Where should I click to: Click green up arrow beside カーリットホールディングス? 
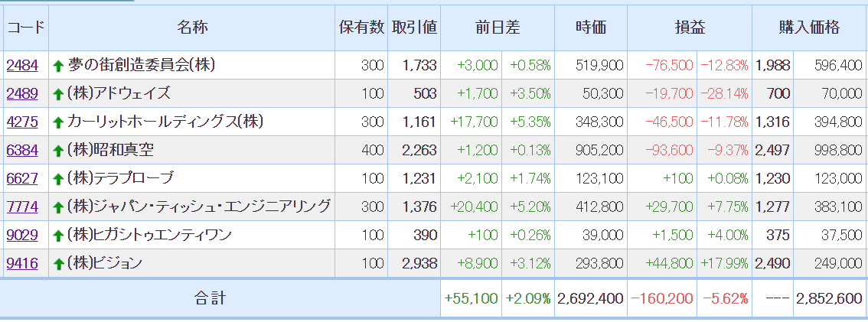pyautogui.click(x=58, y=122)
